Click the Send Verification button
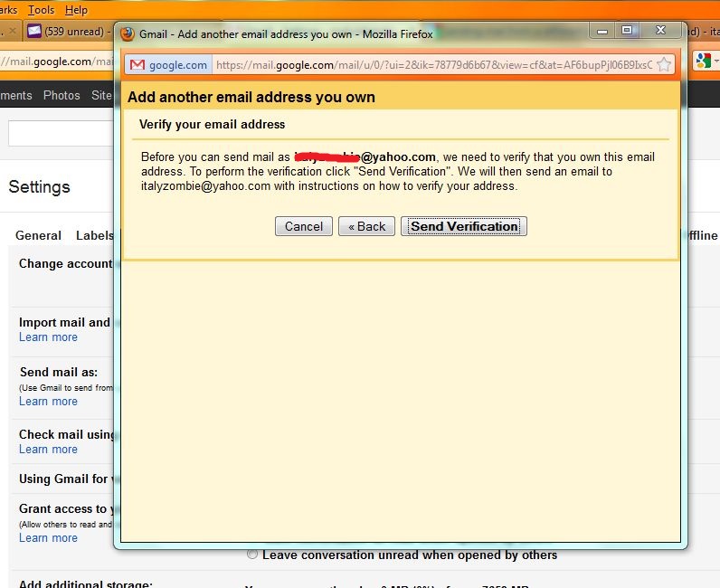 tap(464, 226)
